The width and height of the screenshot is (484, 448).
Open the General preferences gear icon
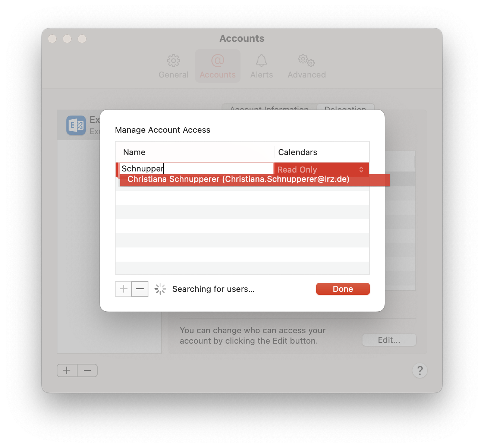click(173, 60)
